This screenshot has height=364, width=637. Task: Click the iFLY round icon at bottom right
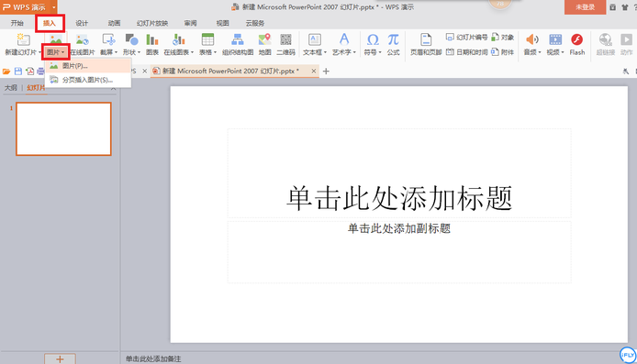click(628, 355)
